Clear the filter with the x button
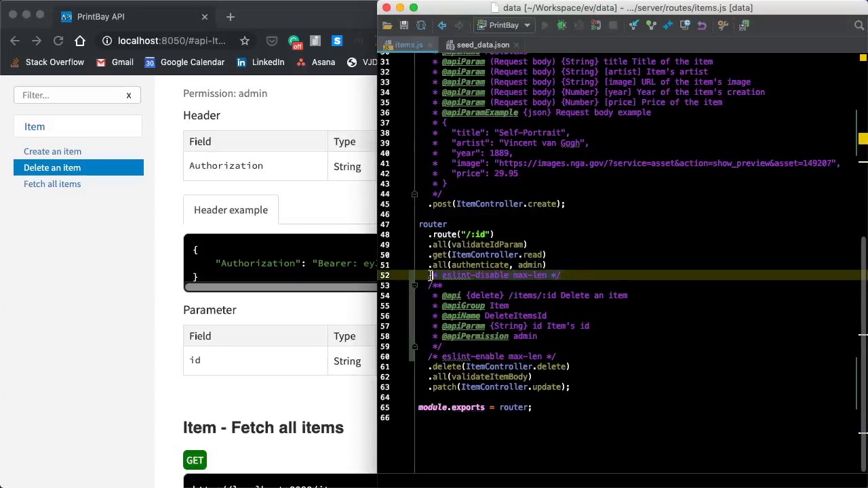 tap(128, 95)
